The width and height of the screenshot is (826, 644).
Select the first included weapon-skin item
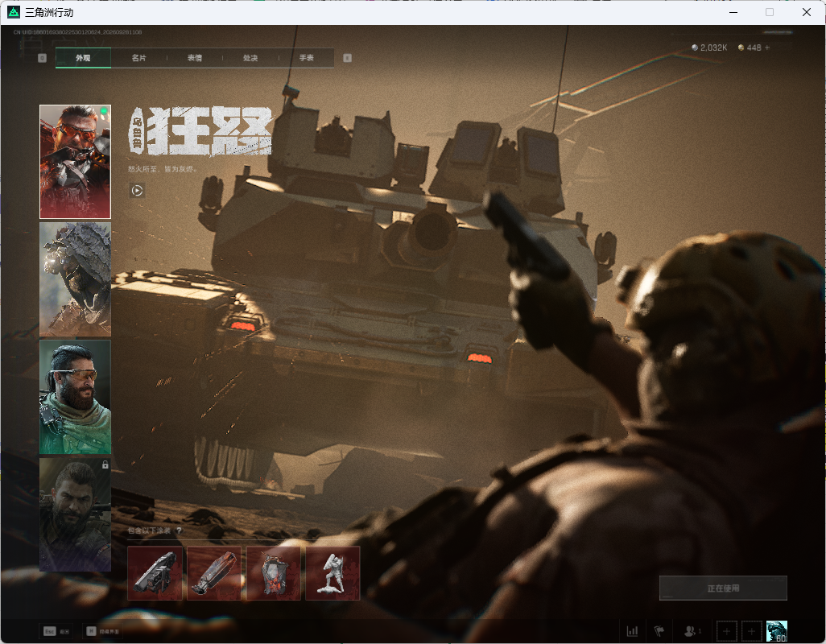coord(155,573)
